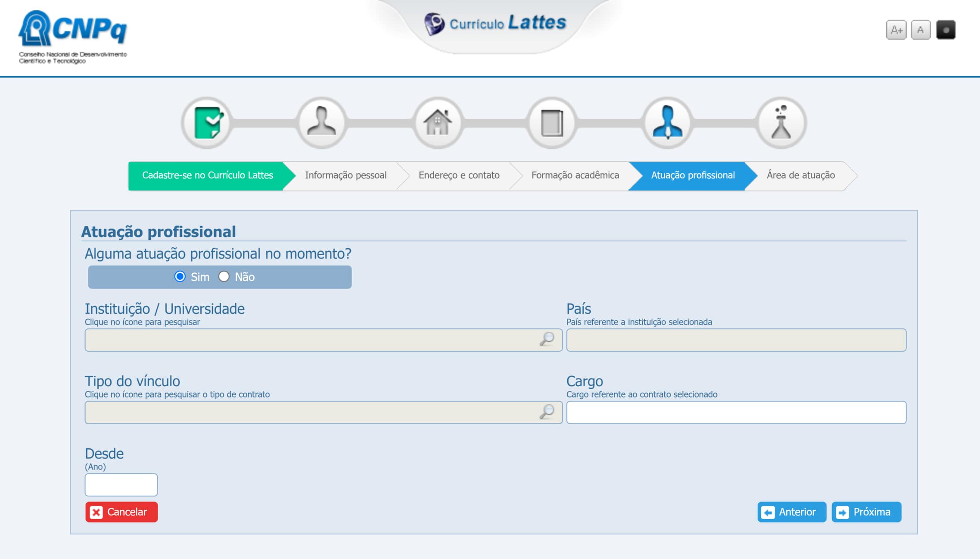The image size is (980, 559).
Task: Focus the País field
Action: (x=736, y=340)
